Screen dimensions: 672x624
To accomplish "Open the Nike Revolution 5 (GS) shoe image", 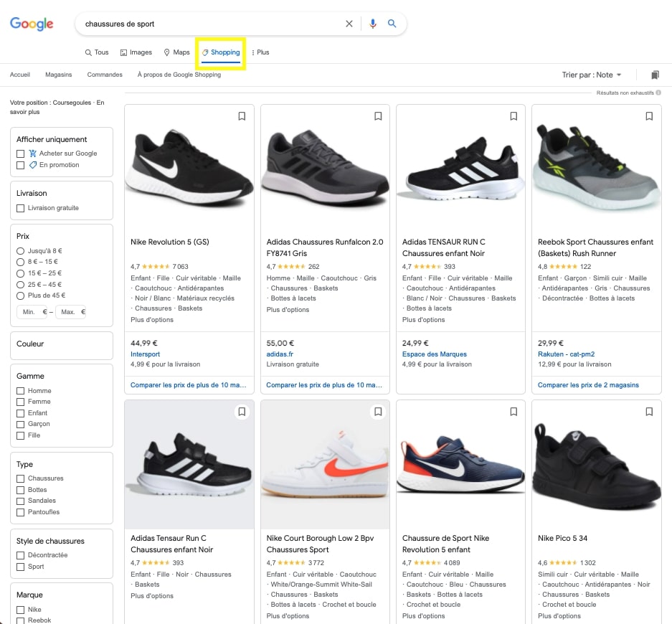I will click(189, 169).
